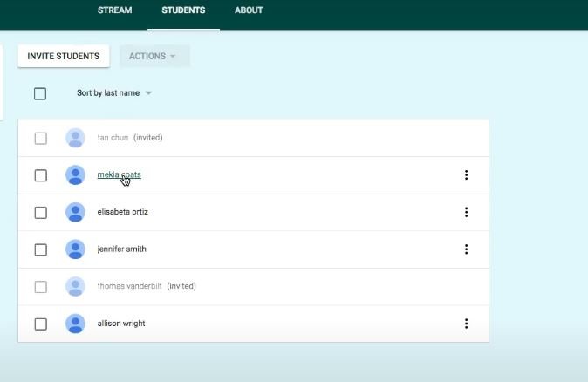
Task: Click the invited name thomas vanderbilt
Action: click(x=129, y=286)
